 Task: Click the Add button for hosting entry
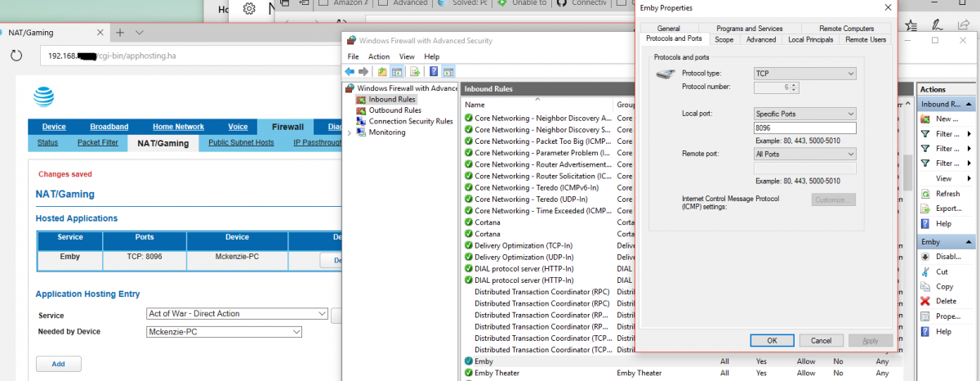click(58, 364)
